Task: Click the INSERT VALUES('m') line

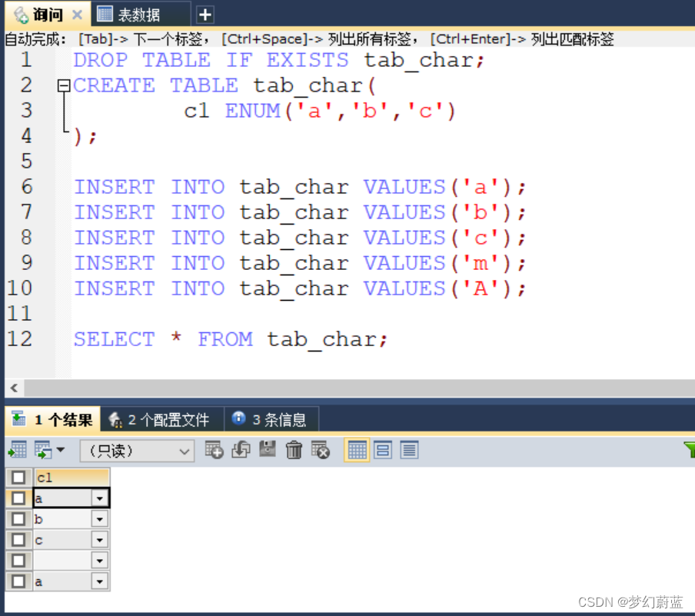Action: tap(300, 264)
